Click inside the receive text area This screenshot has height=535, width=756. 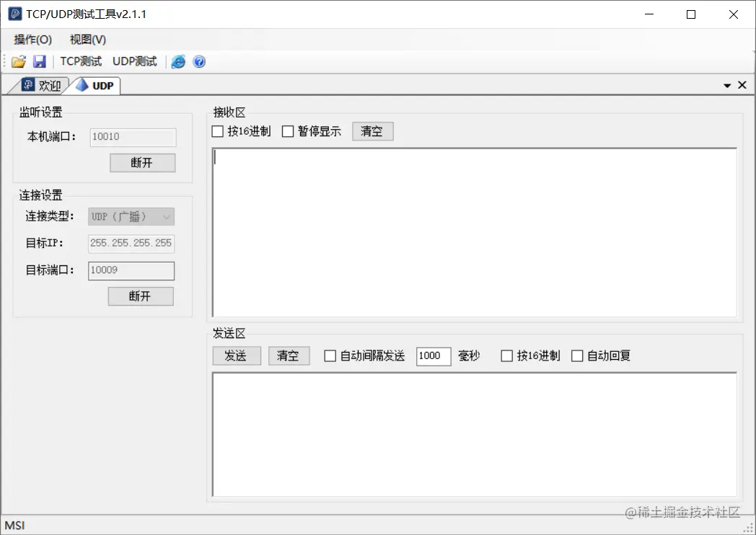[475, 233]
